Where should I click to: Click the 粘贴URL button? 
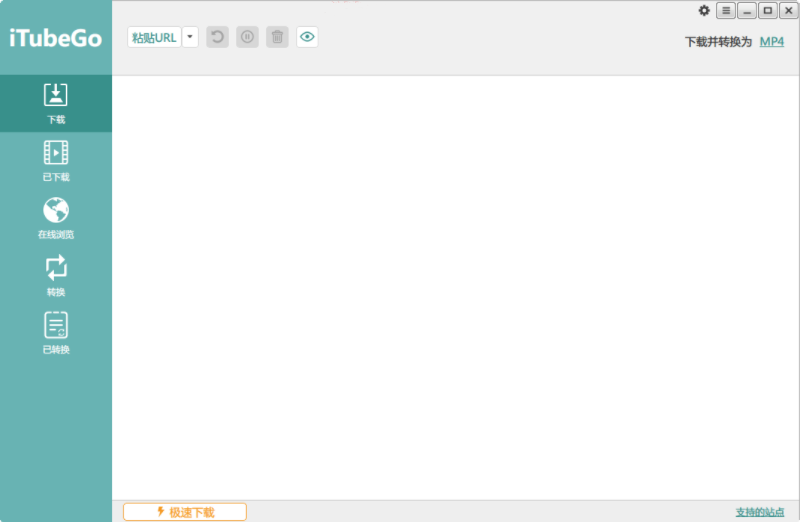[154, 37]
